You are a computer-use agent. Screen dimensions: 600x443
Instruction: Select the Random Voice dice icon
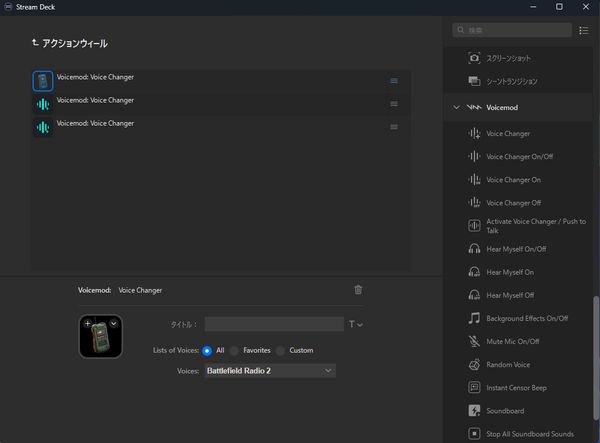474,365
